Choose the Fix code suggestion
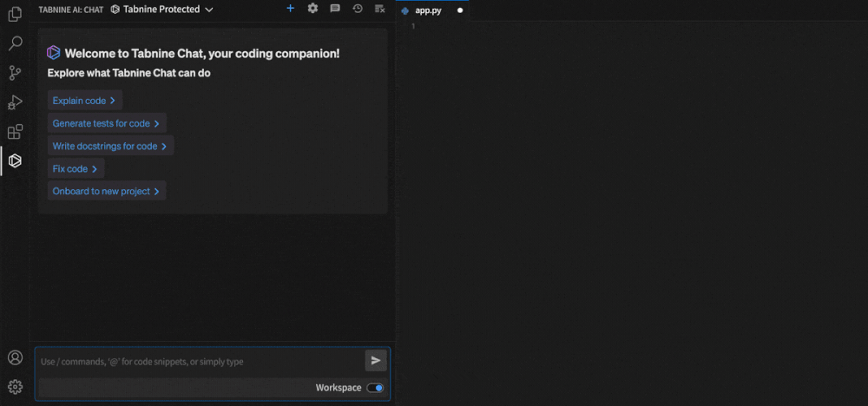This screenshot has height=406, width=868. (76, 168)
